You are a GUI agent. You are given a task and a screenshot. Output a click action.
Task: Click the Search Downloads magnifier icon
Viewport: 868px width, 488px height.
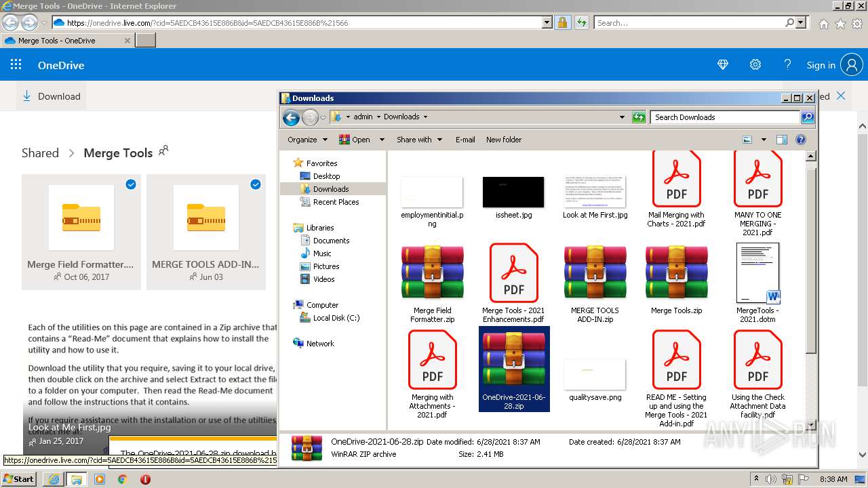(x=807, y=117)
